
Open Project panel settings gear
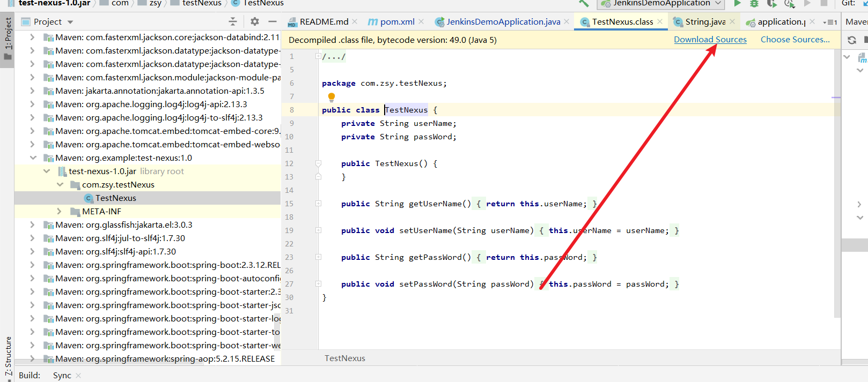click(x=255, y=21)
